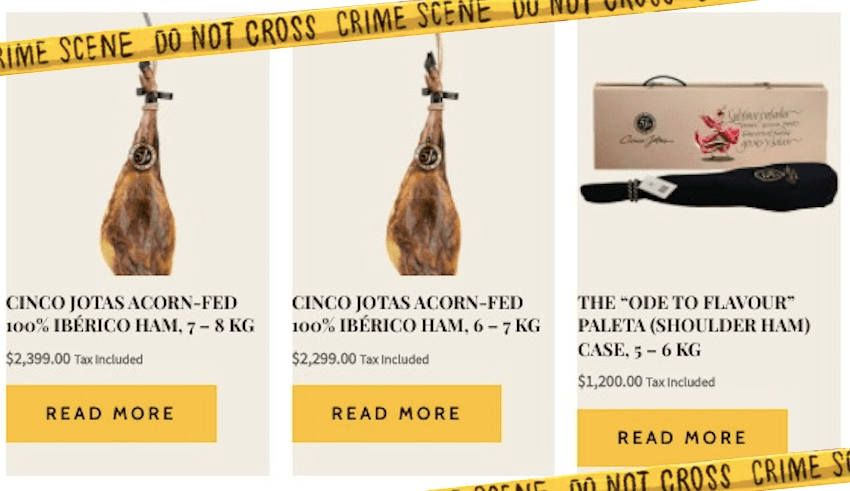Click the $2,299.00 price
The width and height of the screenshot is (850, 491).
tap(324, 359)
